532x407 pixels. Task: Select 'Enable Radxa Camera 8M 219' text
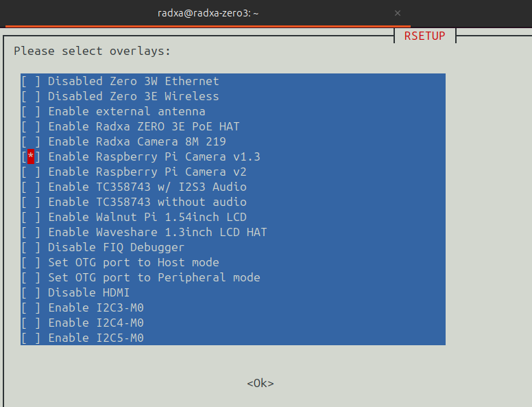[136, 141]
